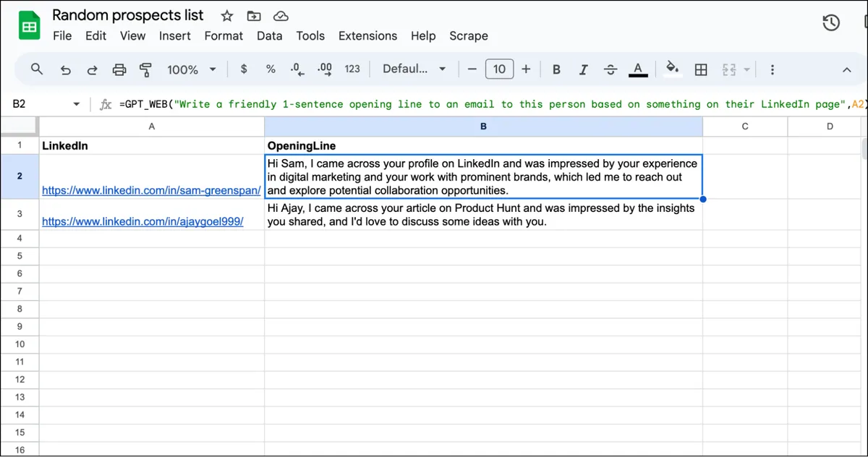
Task: Open the Insert menu
Action: tap(174, 35)
